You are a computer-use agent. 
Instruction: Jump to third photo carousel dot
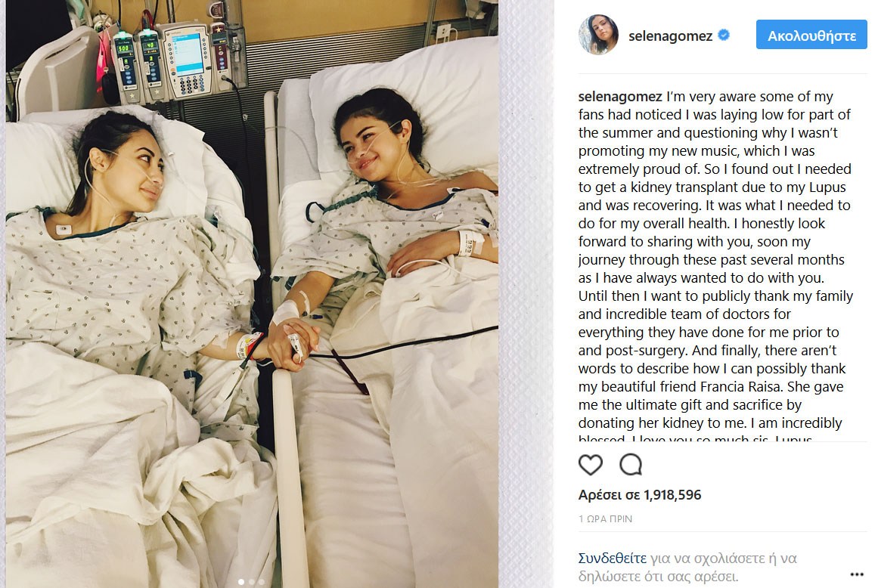click(x=262, y=582)
